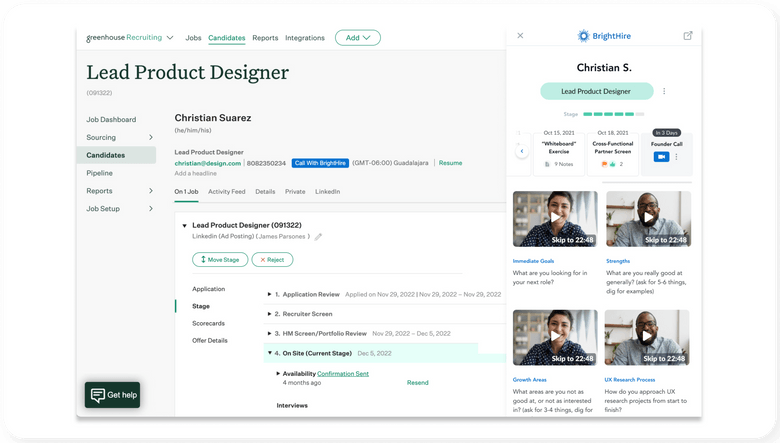Join Founder Call via video camera icon

click(x=661, y=157)
